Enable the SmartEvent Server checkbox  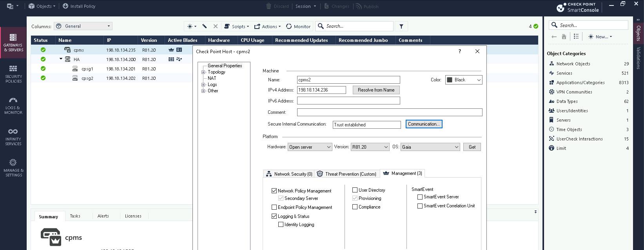[420, 197]
